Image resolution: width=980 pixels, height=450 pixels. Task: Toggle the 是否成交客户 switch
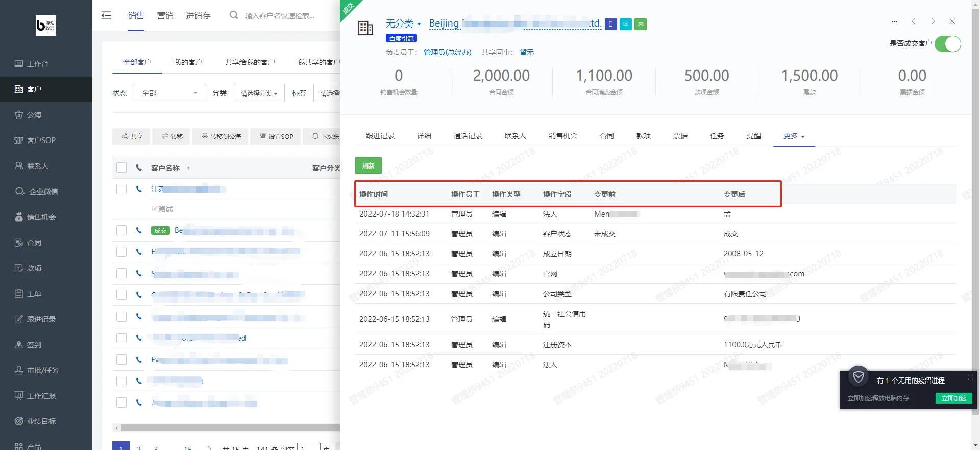(948, 44)
